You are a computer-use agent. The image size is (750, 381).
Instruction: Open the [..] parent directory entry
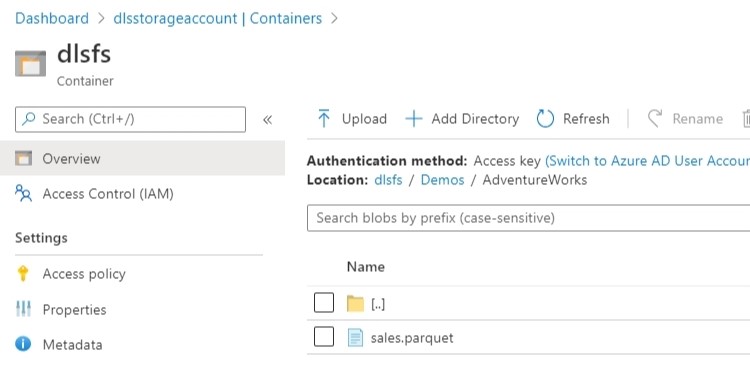(378, 304)
